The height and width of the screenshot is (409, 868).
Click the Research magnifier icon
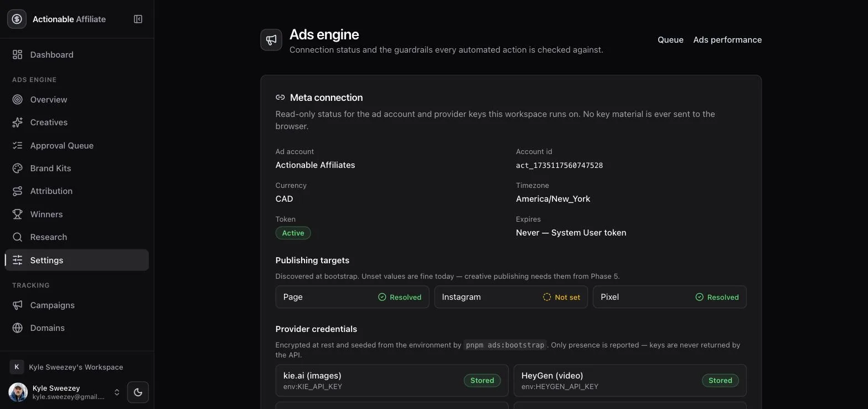[x=18, y=237]
